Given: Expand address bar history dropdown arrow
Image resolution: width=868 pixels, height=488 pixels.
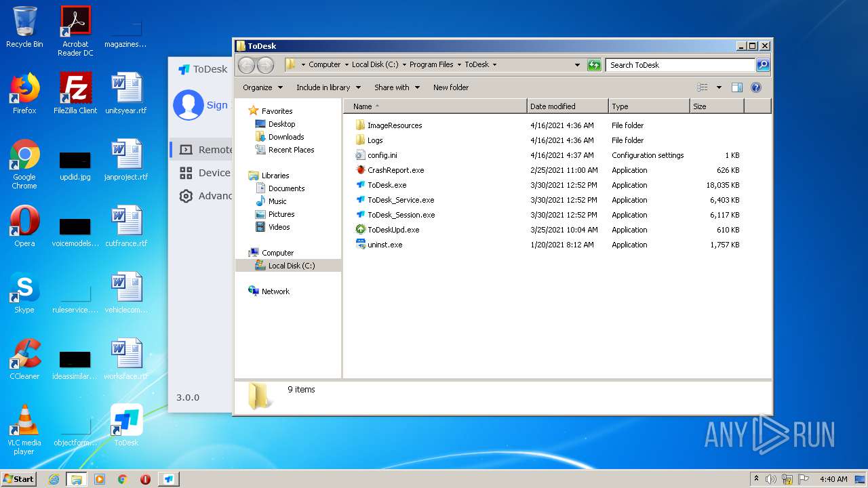Looking at the screenshot, I should click(577, 65).
